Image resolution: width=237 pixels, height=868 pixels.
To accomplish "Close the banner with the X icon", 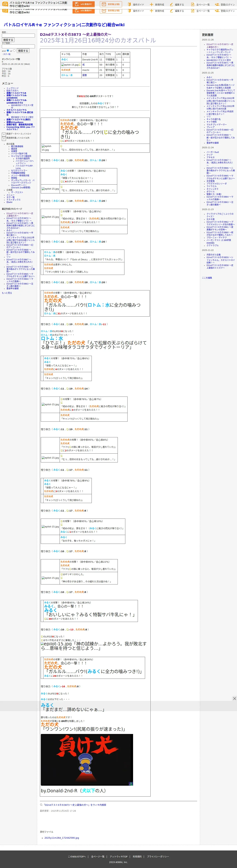I will click(234, 699).
